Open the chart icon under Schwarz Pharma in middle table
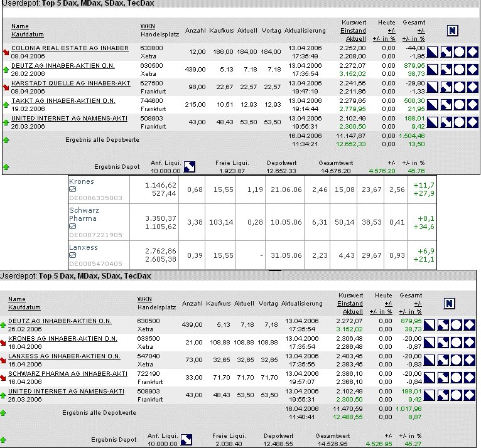Screen dimensions: 481x448 coord(72,227)
